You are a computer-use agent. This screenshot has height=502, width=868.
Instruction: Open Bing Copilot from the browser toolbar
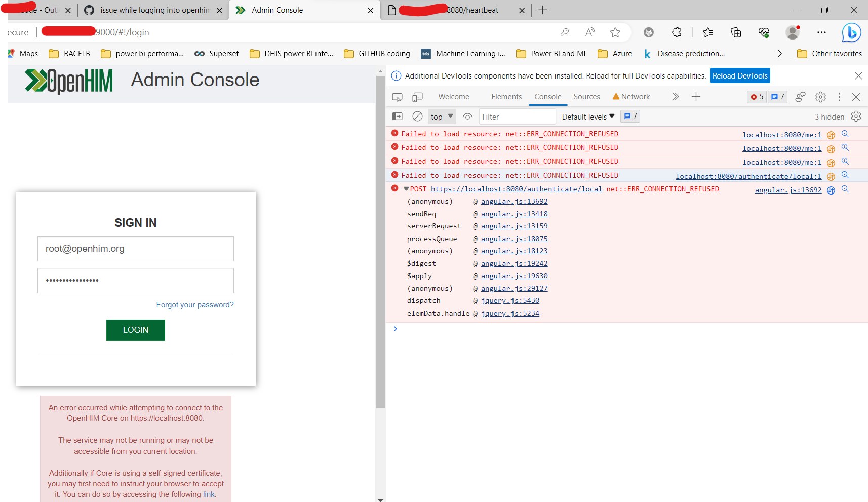click(x=852, y=32)
